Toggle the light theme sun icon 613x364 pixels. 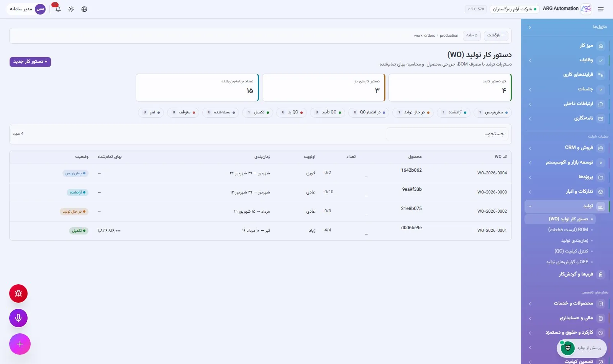click(x=71, y=9)
